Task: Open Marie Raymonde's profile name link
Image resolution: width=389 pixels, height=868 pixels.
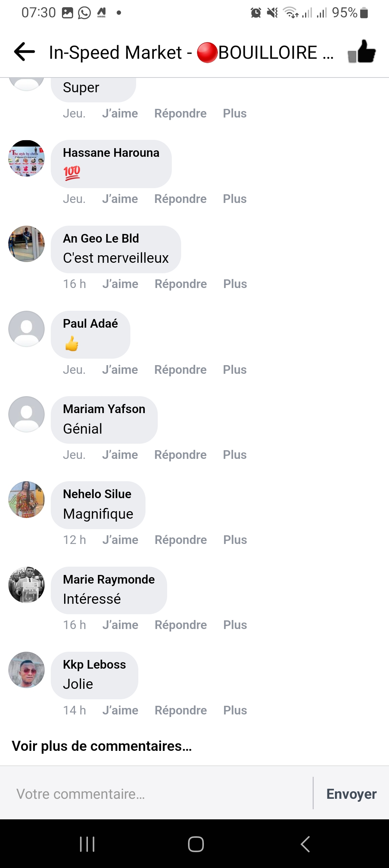Action: click(x=109, y=579)
